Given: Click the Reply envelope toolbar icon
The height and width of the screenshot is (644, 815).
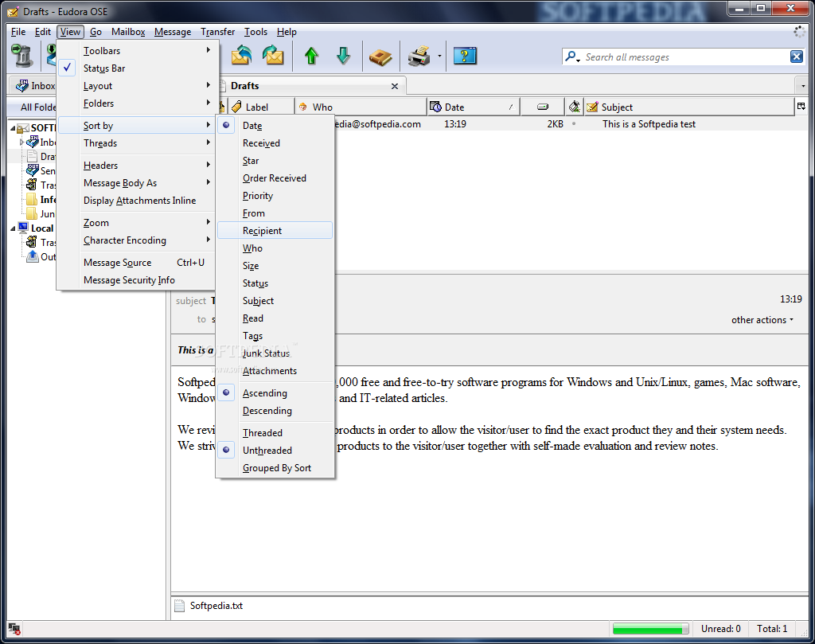Looking at the screenshot, I should 242,56.
